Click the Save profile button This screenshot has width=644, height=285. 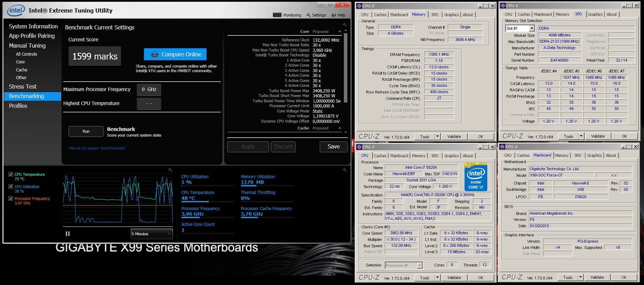(333, 147)
